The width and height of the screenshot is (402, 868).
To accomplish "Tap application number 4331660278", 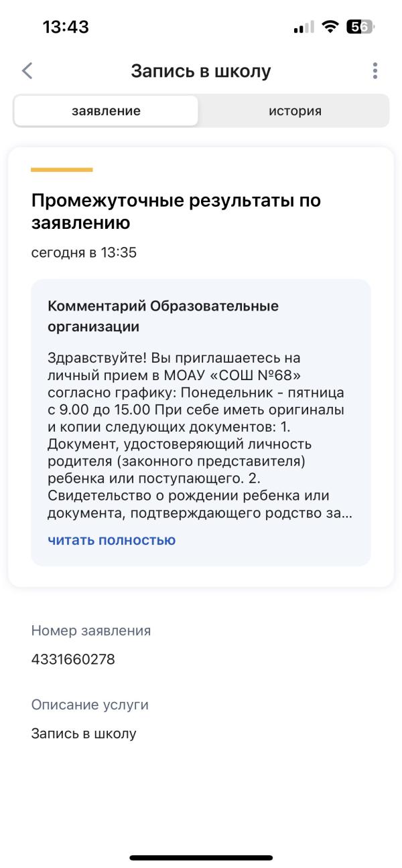I will 73,660.
